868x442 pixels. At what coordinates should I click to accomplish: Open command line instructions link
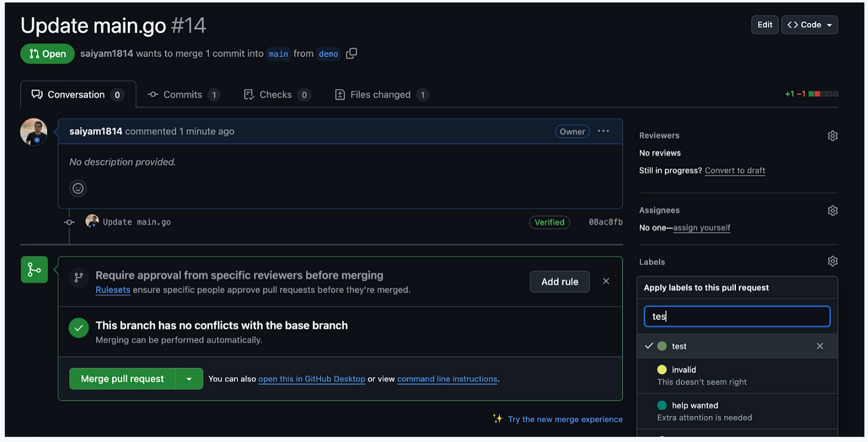[447, 379]
